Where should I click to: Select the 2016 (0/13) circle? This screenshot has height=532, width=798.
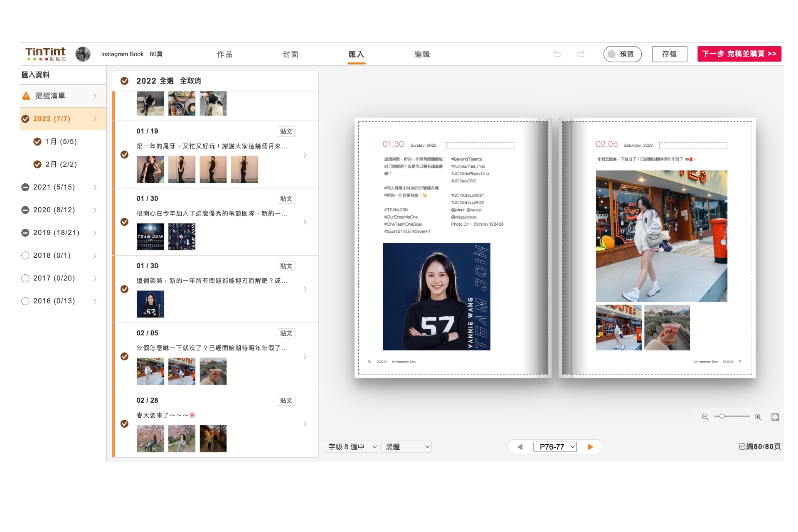tap(25, 301)
